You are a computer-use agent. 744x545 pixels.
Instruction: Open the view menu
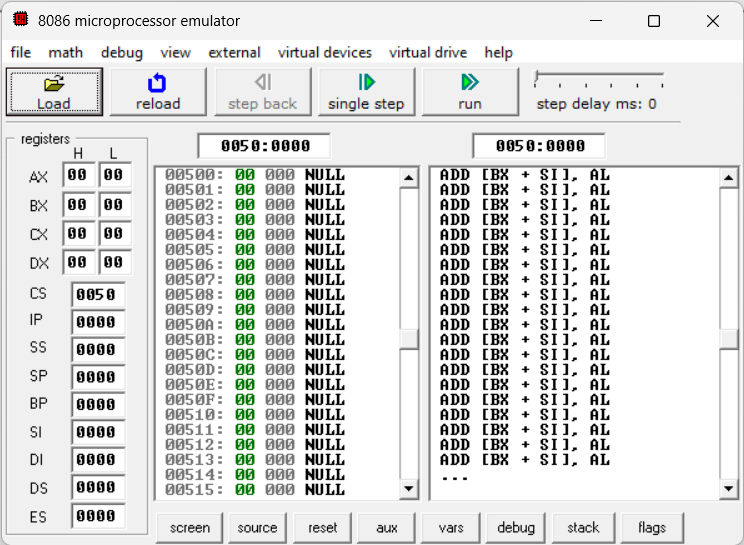coord(175,52)
